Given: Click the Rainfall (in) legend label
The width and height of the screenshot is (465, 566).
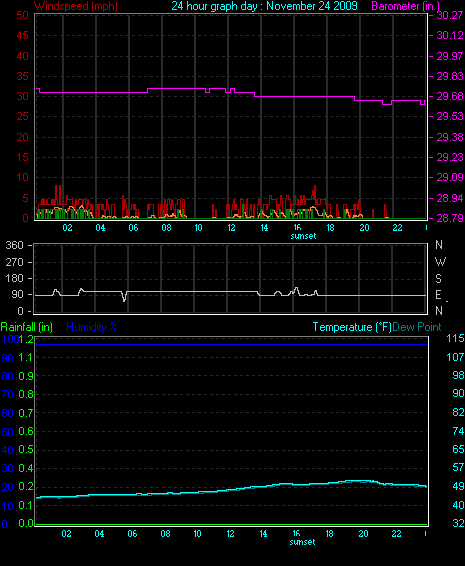Looking at the screenshot, I should (x=27, y=327).
